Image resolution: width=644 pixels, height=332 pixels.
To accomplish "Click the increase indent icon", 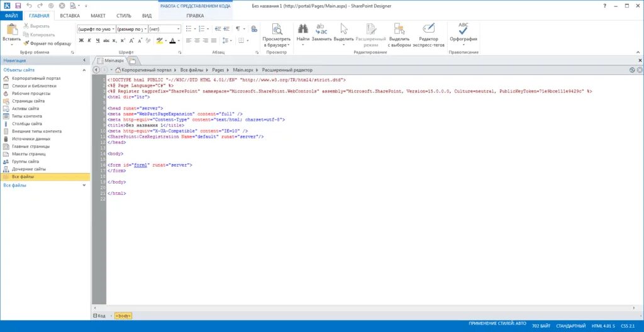I will tap(226, 29).
